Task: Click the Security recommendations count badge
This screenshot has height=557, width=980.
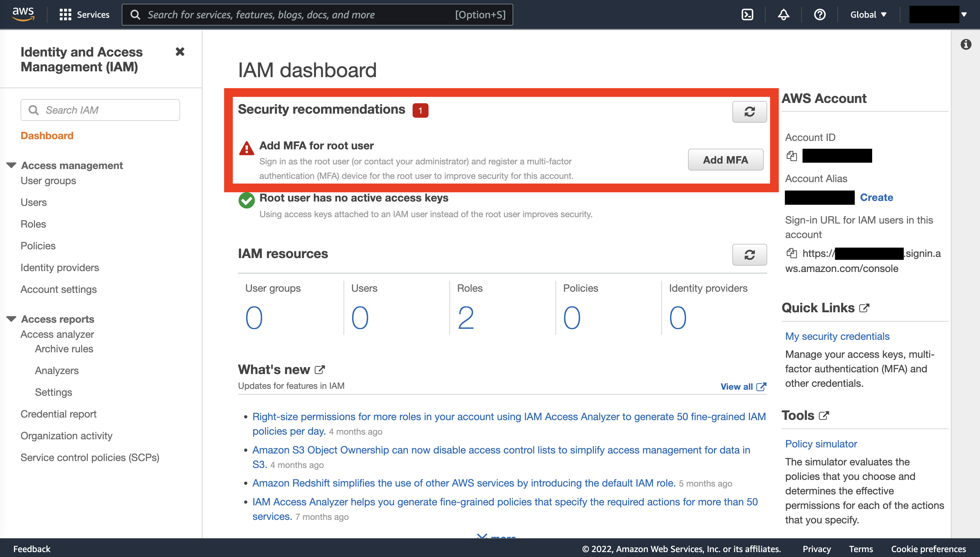Action: pyautogui.click(x=420, y=110)
